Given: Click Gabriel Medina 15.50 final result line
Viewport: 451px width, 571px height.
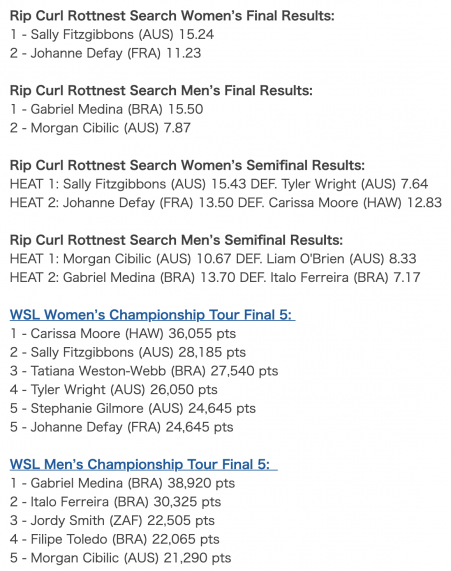Looking at the screenshot, I should (106, 109).
